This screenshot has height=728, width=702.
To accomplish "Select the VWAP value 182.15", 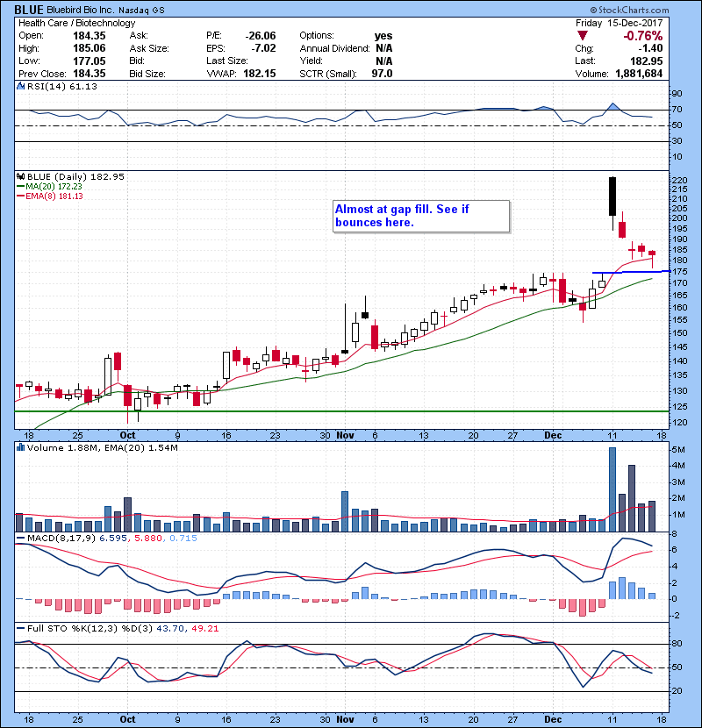I will 259,74.
